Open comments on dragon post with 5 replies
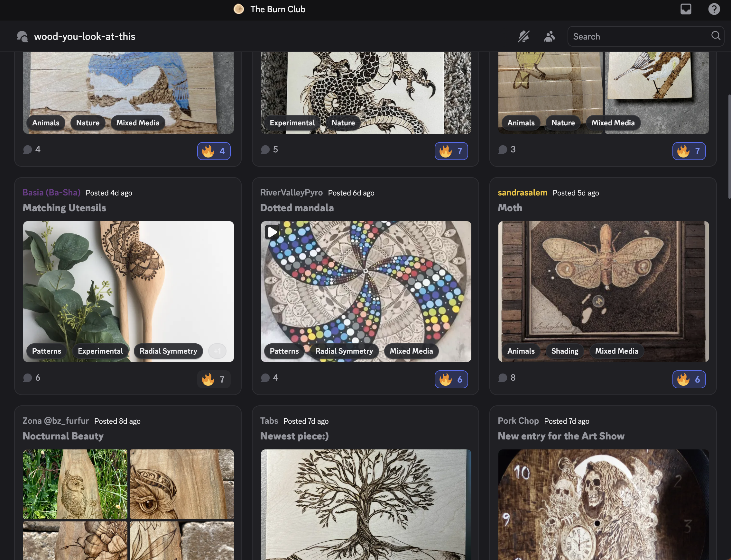The width and height of the screenshot is (731, 560). point(269,149)
